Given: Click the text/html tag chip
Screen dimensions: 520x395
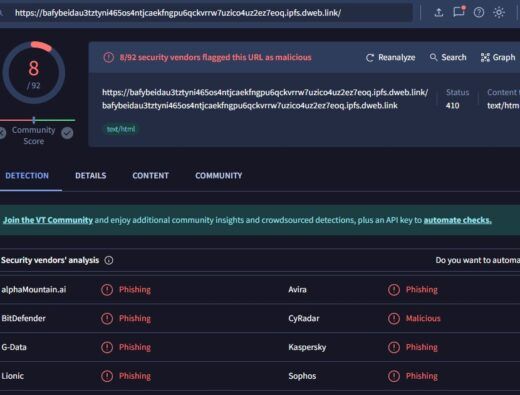Looking at the screenshot, I should click(x=121, y=129).
